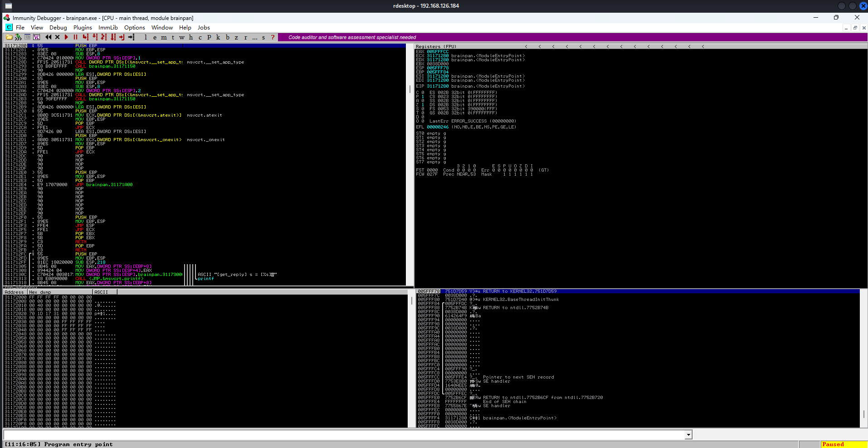Image resolution: width=868 pixels, height=448 pixels.
Task: Show memory map with 'm' button
Action: 164,37
